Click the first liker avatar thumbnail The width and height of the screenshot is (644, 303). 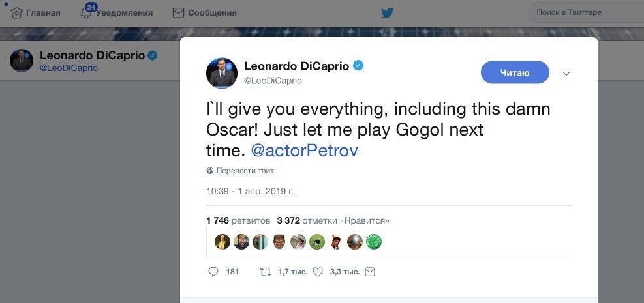pos(222,242)
